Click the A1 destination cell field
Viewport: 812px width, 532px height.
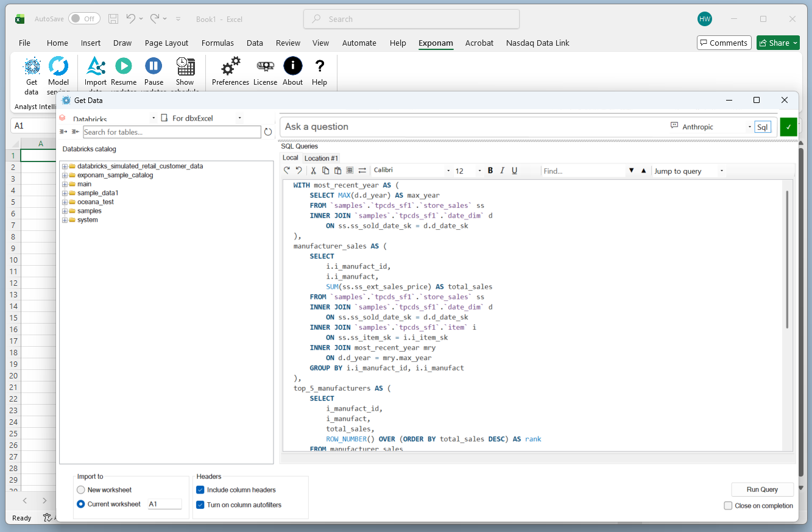click(x=164, y=504)
